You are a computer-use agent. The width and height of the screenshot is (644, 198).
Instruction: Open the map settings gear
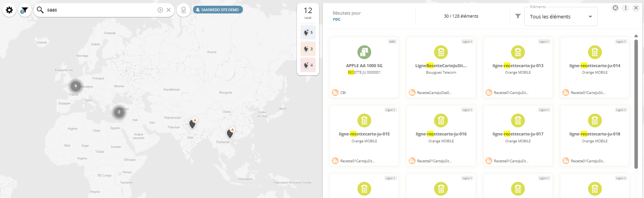pos(9,10)
